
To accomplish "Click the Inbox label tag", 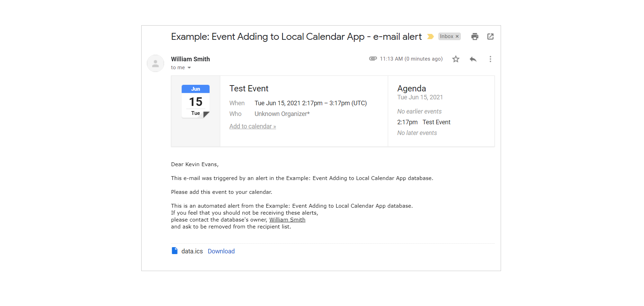I will [447, 37].
